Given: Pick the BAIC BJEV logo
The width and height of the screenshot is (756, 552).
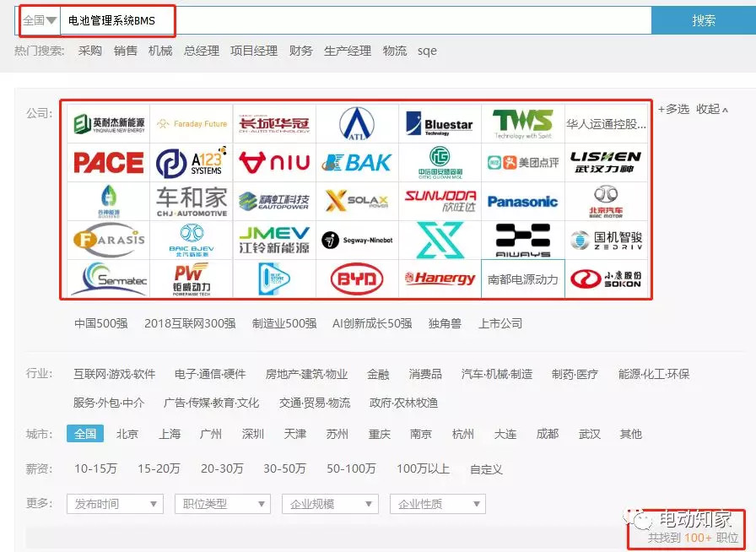Looking at the screenshot, I should point(192,241).
